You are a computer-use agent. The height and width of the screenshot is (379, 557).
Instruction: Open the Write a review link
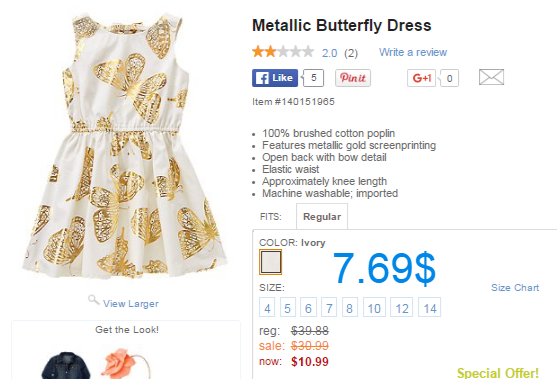413,52
